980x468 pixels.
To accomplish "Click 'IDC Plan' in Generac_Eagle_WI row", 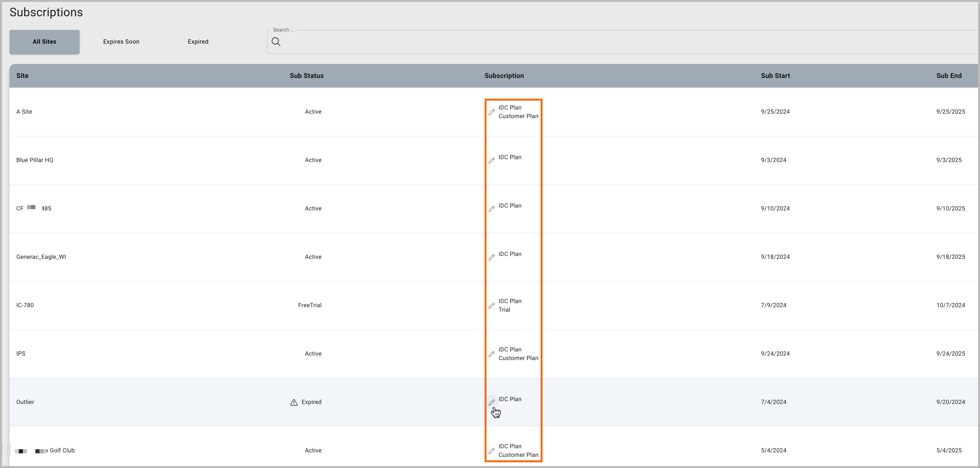I will coord(510,254).
